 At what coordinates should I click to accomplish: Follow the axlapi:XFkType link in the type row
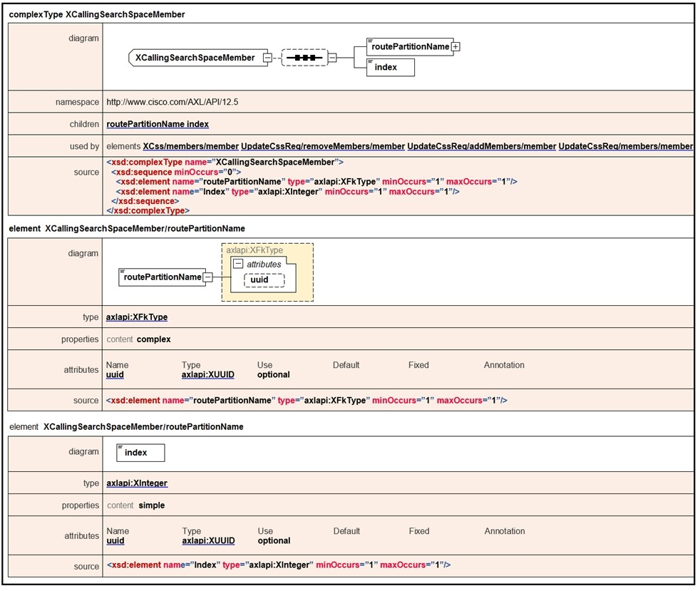(x=136, y=317)
